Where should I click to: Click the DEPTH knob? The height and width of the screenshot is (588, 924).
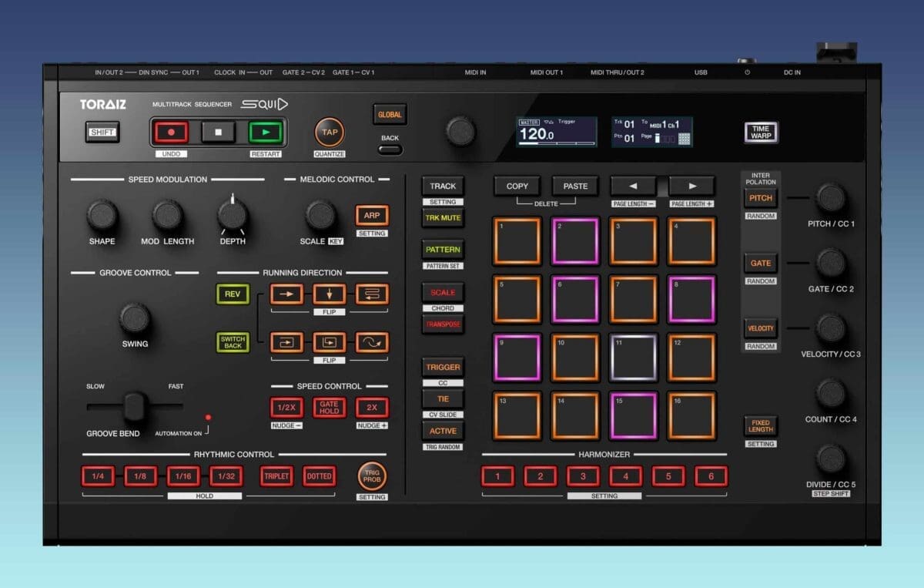[x=233, y=214]
